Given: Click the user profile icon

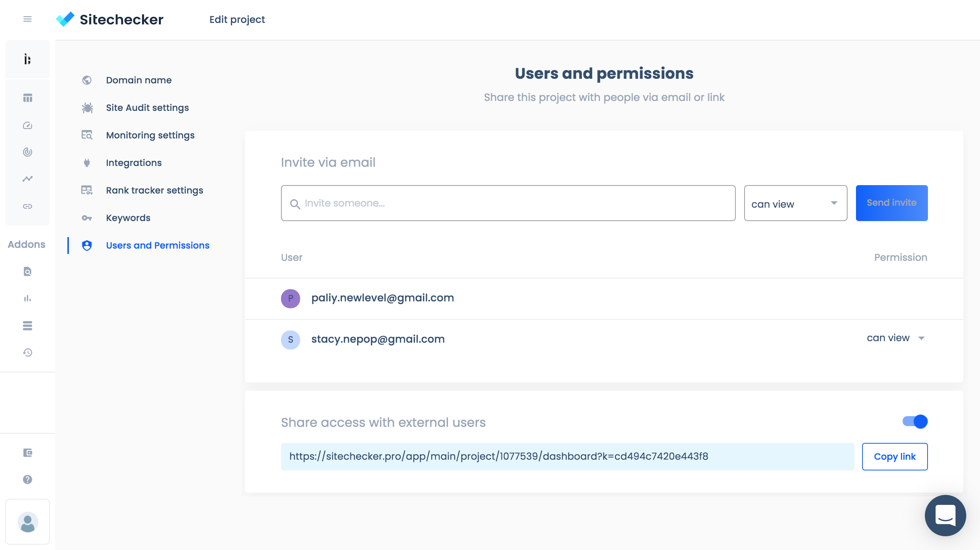Looking at the screenshot, I should pos(27,522).
